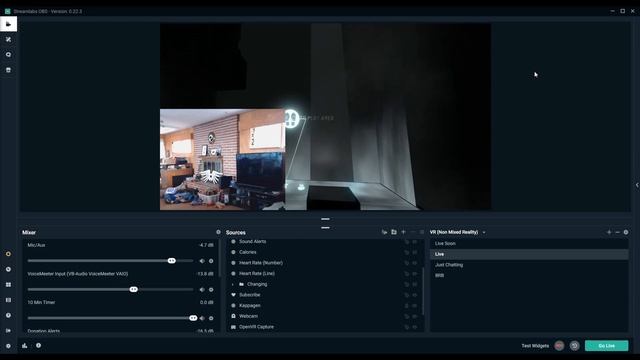The width and height of the screenshot is (640, 360).
Task: Open 10 Min Timer audio settings gear
Action: [x=211, y=318]
